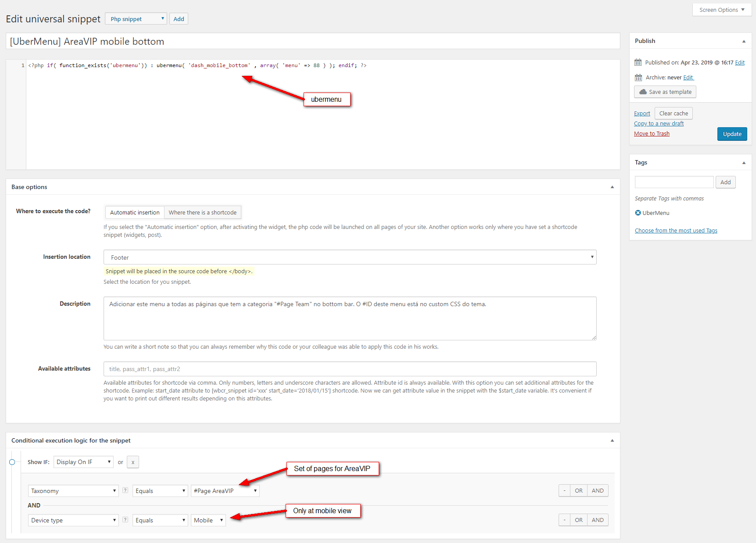
Task: Click the Archive calendar icon
Action: [638, 78]
